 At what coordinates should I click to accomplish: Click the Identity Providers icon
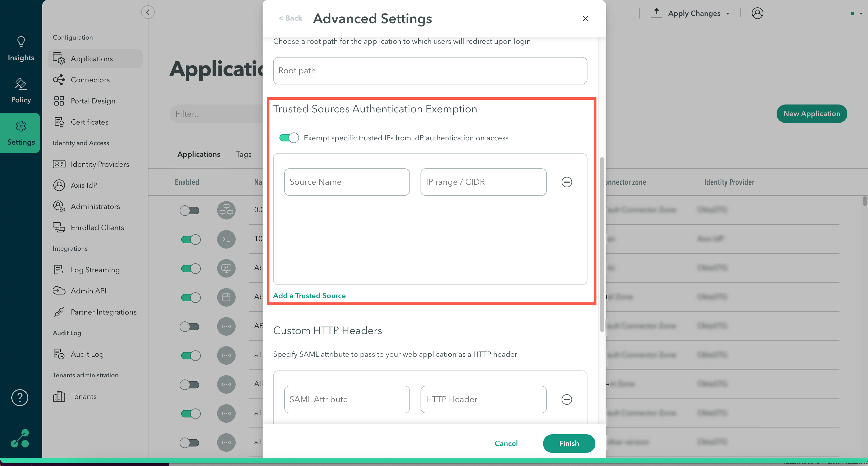click(x=59, y=164)
